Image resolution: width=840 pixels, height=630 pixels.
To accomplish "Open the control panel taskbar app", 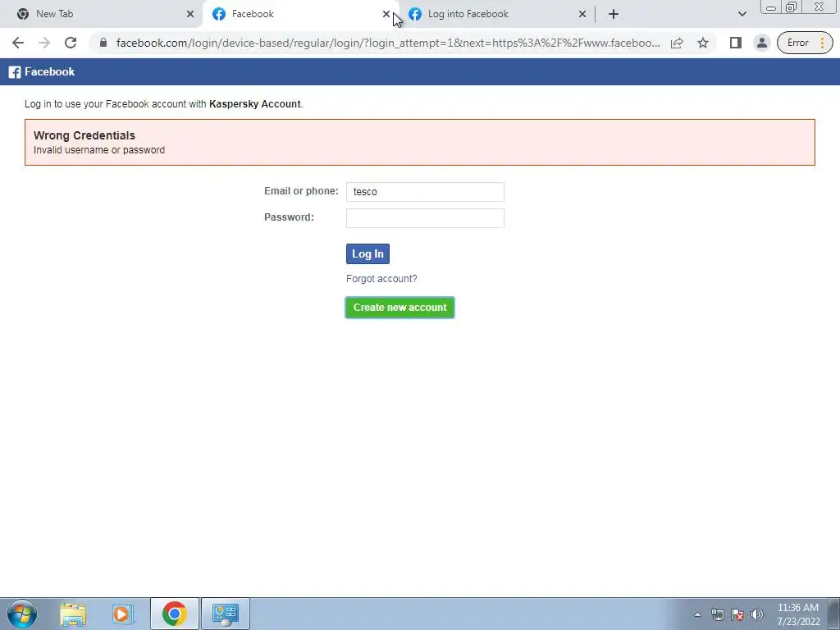I will 226,614.
